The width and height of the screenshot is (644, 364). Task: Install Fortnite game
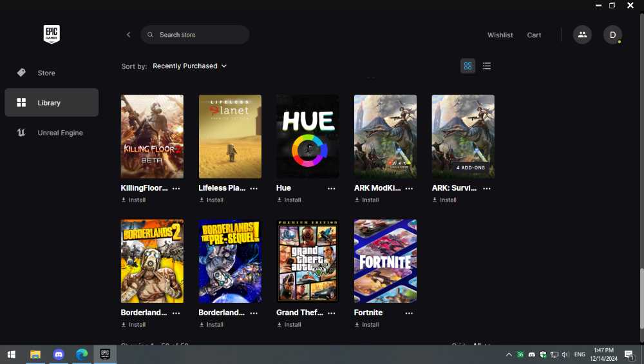[x=366, y=324]
